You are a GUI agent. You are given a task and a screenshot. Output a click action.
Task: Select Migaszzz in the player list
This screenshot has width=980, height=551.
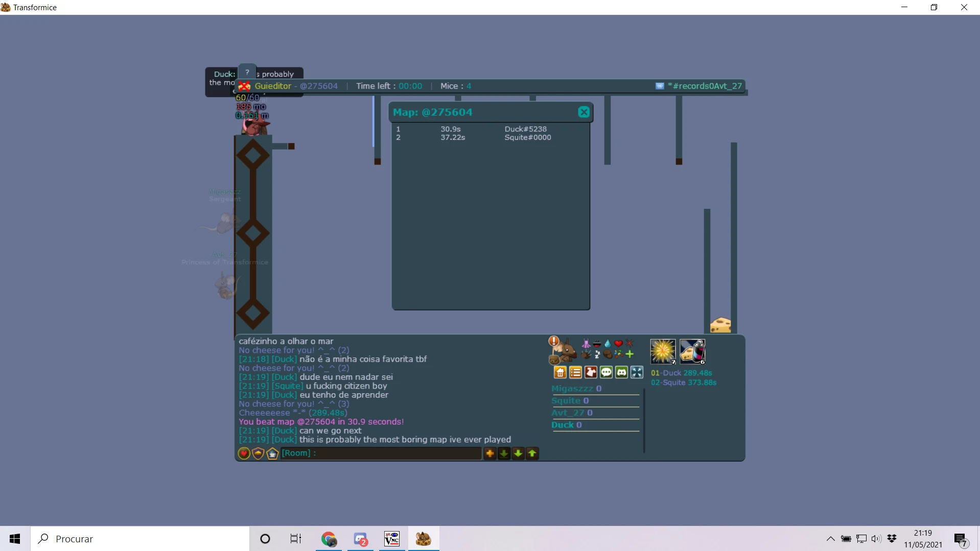[576, 389]
